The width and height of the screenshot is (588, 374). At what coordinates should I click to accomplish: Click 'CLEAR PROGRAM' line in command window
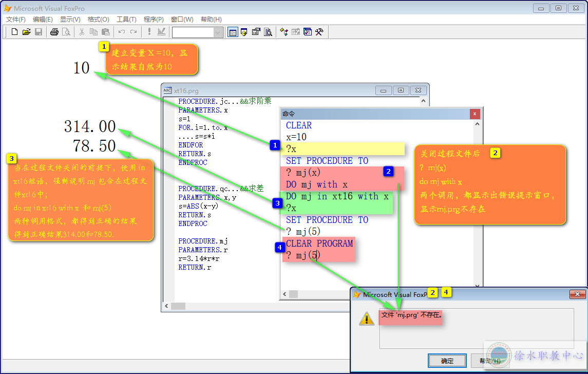click(319, 244)
